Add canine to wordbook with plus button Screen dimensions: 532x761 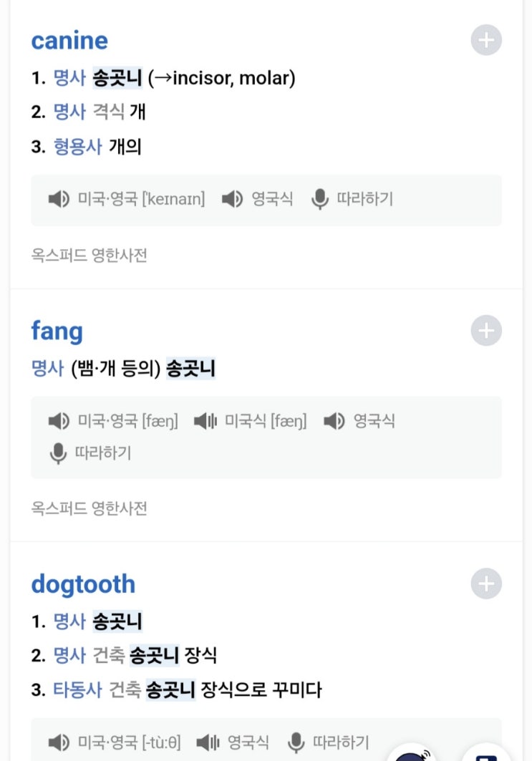(486, 40)
